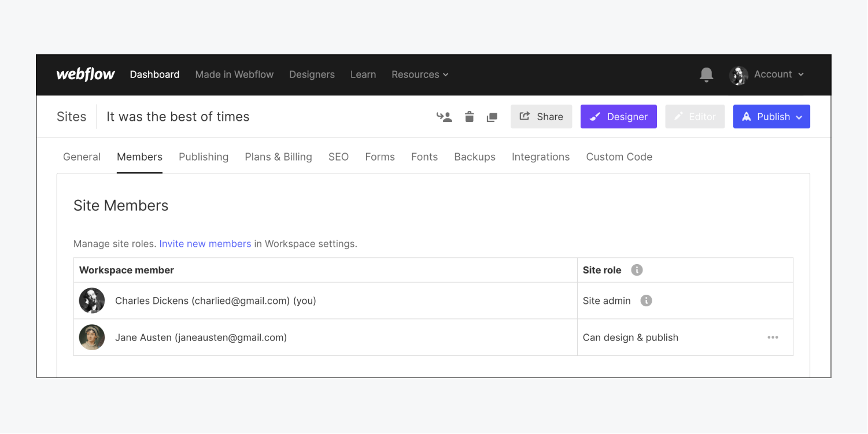Viewport: 868px width, 434px height.
Task: Follow the Invite new members link
Action: click(205, 244)
